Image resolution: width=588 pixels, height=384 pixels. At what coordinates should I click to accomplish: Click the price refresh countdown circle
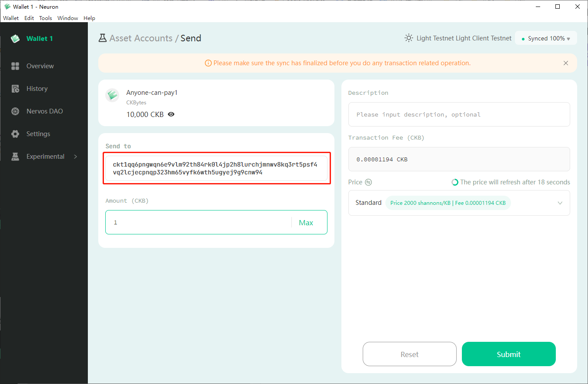click(455, 182)
